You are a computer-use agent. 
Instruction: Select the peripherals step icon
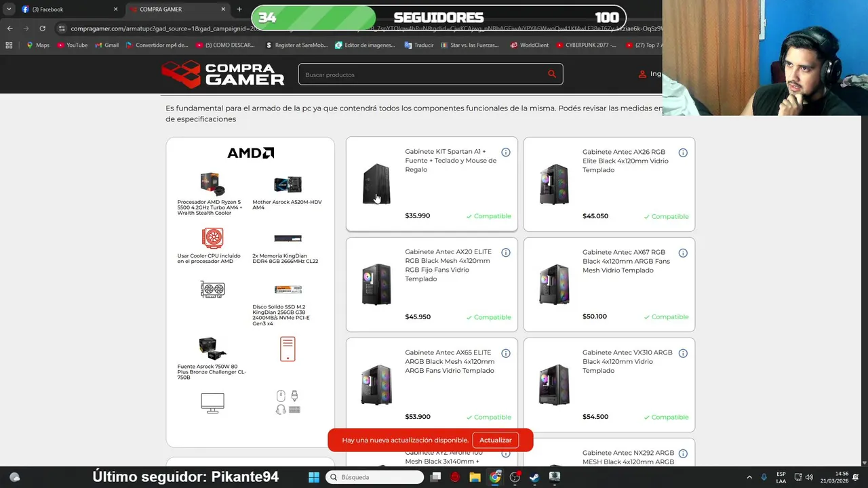[288, 402]
